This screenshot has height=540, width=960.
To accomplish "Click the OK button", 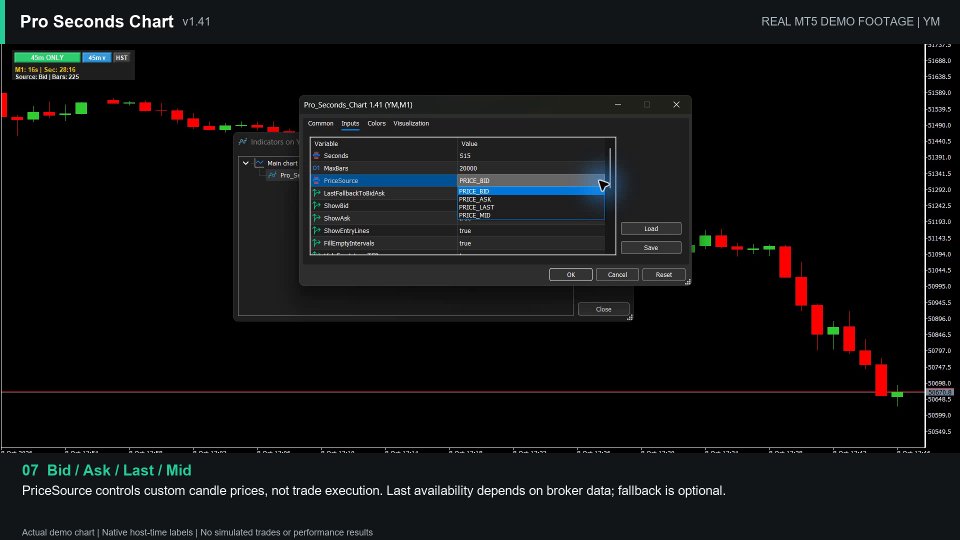I will pyautogui.click(x=571, y=275).
